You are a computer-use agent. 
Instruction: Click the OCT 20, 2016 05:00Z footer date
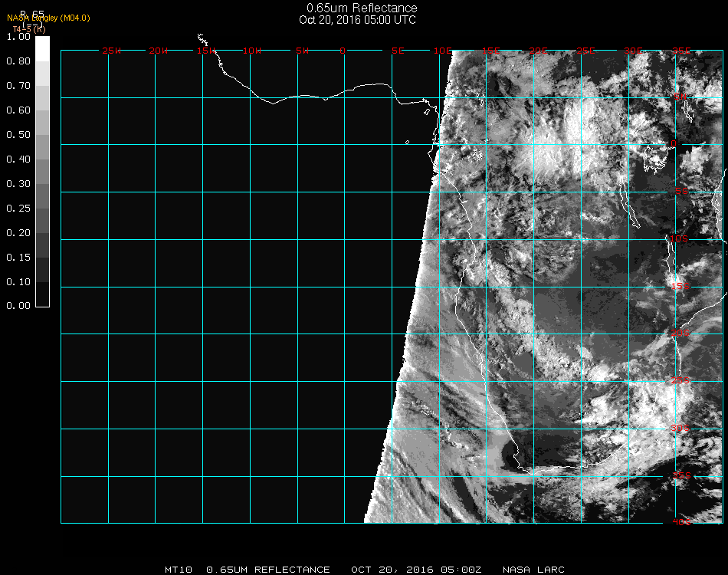pos(416,570)
